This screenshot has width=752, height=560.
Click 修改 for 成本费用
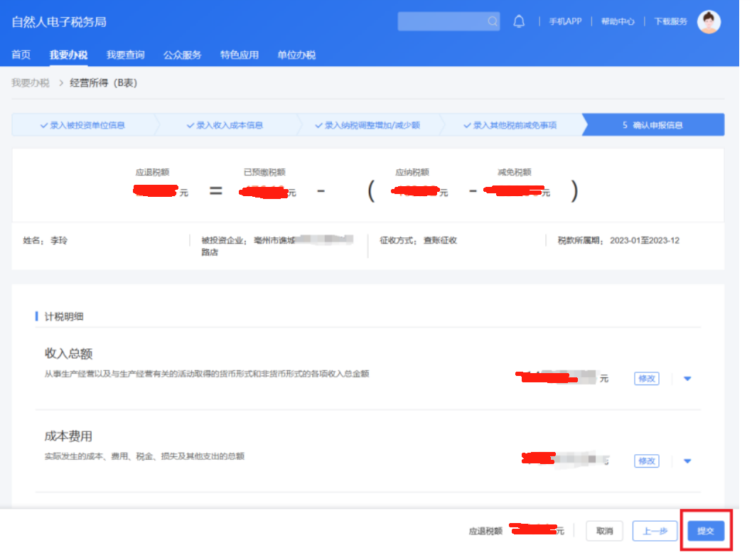646,461
